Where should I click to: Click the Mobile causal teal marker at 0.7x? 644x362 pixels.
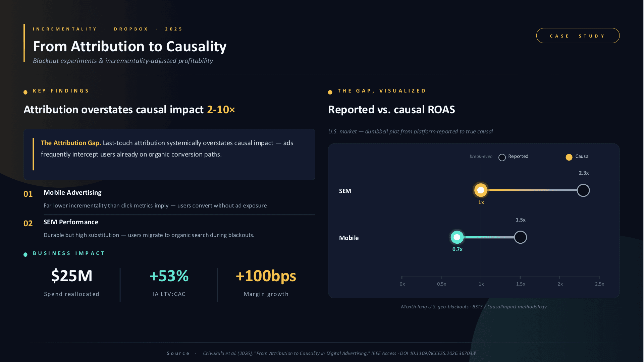[457, 237]
